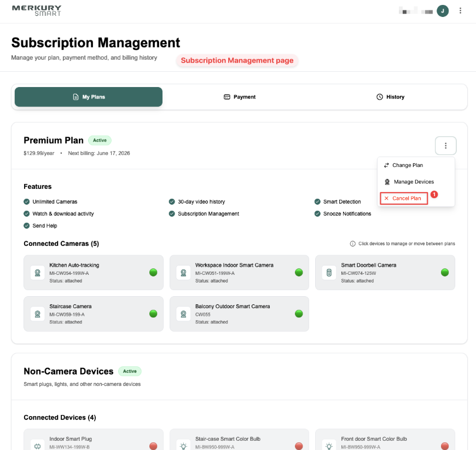Switch to the My Plans tab
Screen dimensions: 476x450
click(89, 97)
